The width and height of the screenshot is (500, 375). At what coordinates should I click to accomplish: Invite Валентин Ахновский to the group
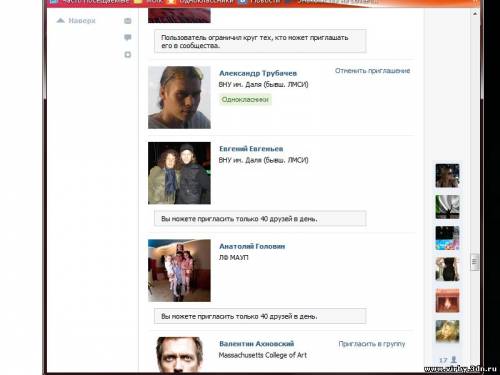[372, 344]
